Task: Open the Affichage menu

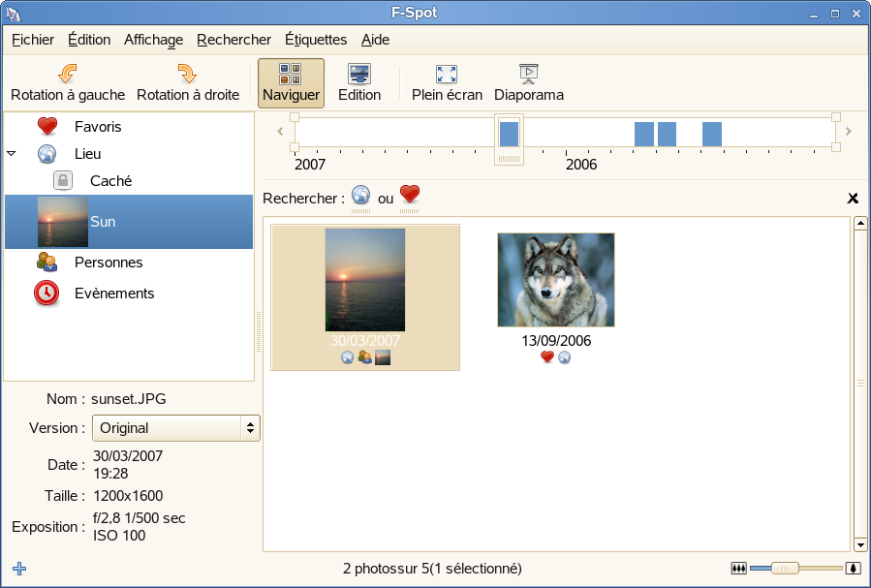Action: coord(153,40)
